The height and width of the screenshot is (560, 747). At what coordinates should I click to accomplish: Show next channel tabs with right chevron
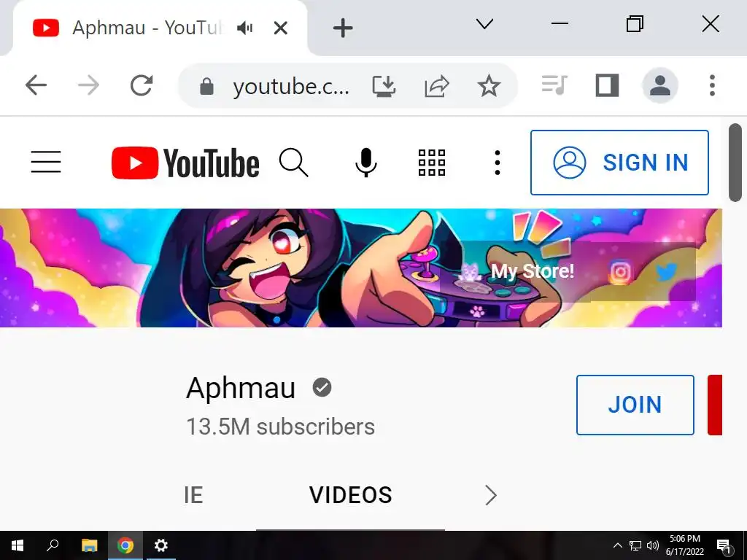(x=491, y=495)
